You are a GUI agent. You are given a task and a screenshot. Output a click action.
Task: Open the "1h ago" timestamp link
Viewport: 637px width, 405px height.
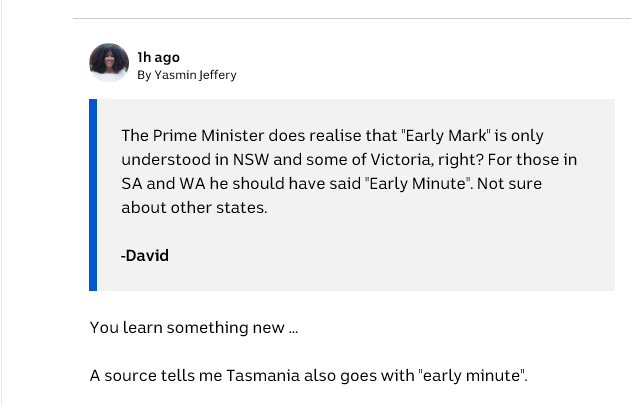[158, 57]
